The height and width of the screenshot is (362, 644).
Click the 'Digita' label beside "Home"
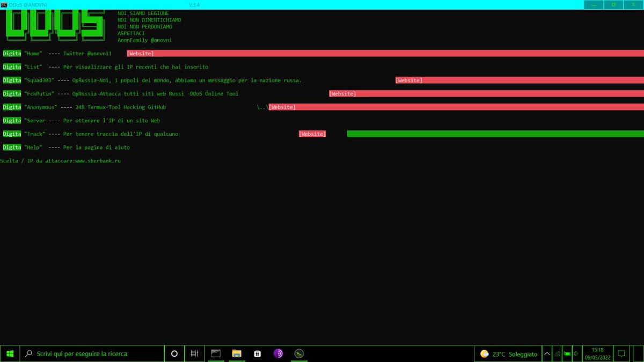coord(12,54)
